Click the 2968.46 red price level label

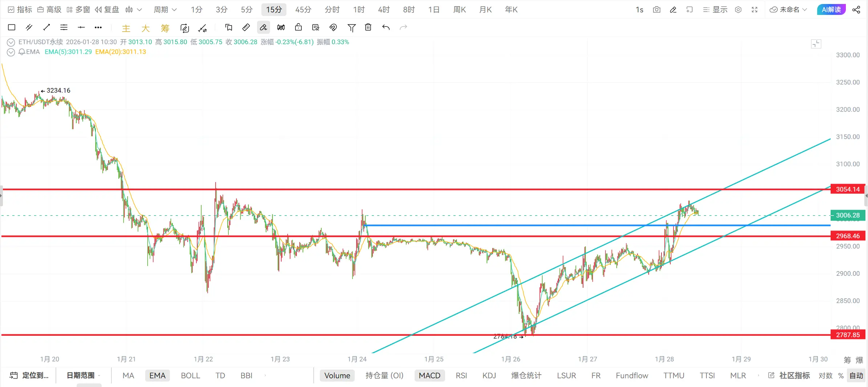[x=848, y=236]
